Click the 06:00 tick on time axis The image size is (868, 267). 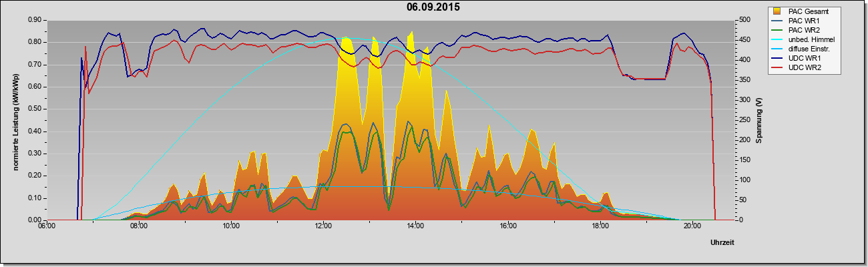tap(46, 226)
